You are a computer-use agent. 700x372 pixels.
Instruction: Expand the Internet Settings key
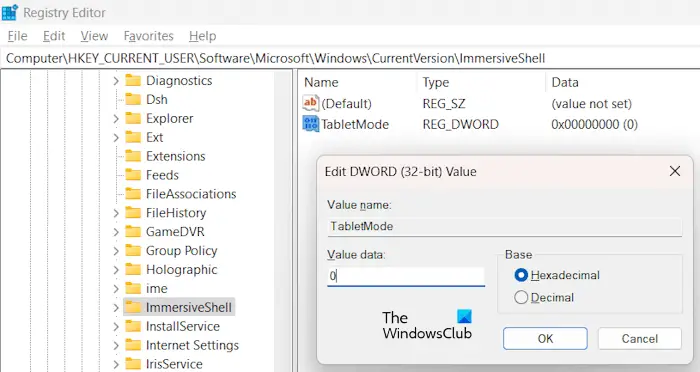pos(116,345)
